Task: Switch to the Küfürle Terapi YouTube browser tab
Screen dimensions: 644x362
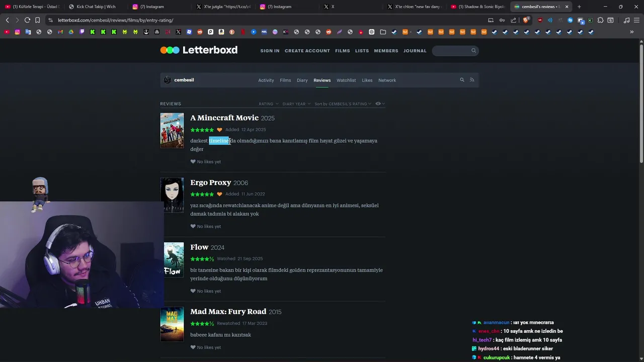Action: 32,7
